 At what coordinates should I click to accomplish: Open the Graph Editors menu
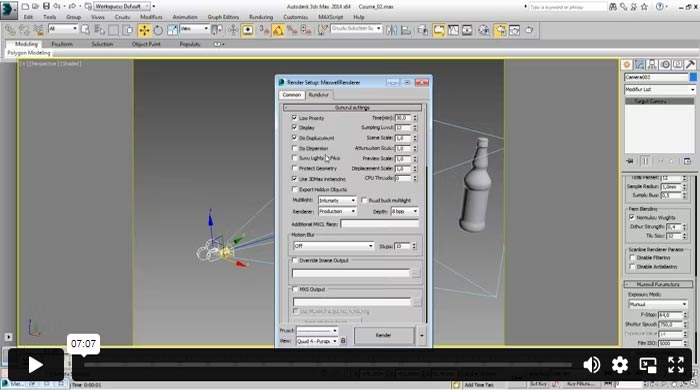click(x=223, y=17)
